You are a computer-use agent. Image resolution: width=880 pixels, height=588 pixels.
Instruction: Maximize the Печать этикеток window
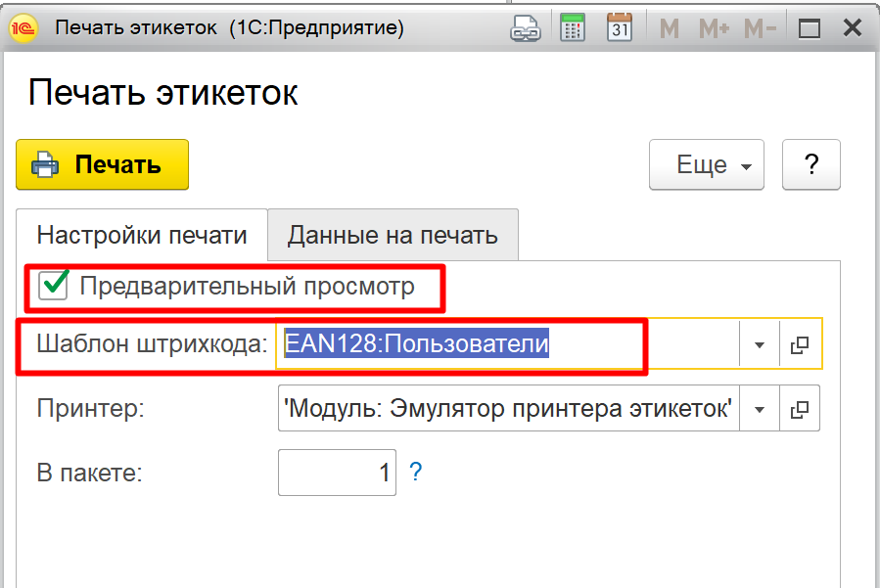tap(809, 28)
